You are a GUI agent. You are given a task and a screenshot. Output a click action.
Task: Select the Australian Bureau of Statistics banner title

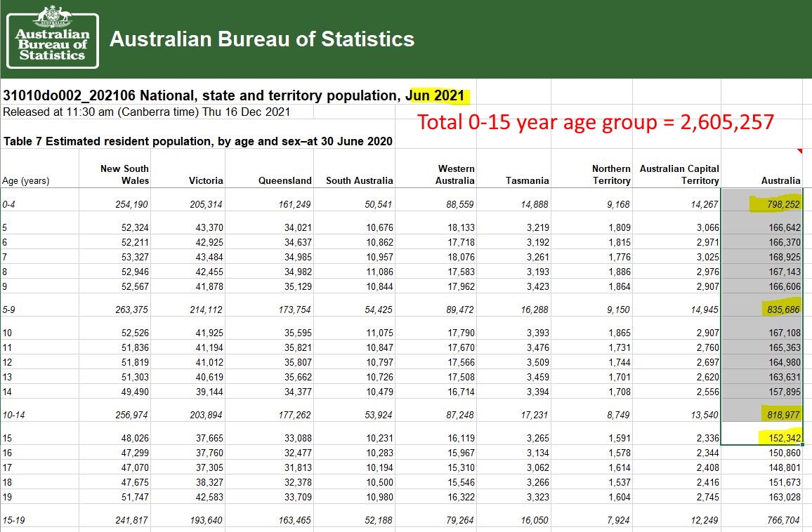(261, 39)
